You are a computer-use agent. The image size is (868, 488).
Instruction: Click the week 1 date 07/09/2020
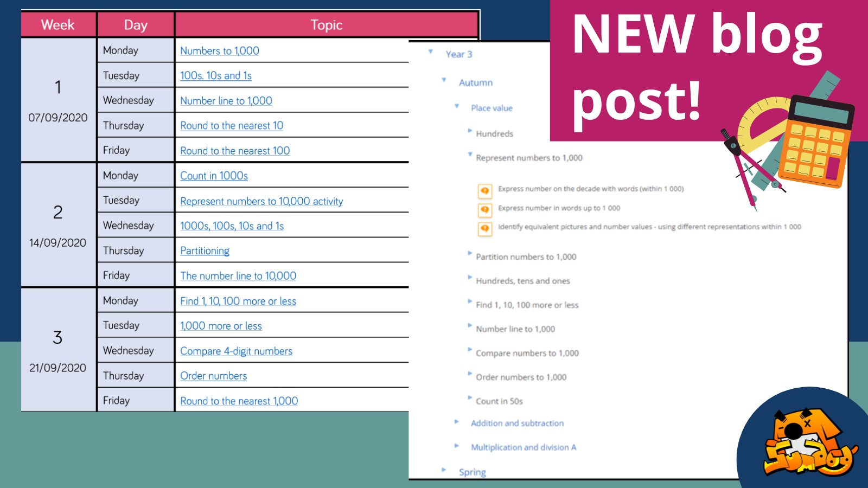[x=58, y=117]
